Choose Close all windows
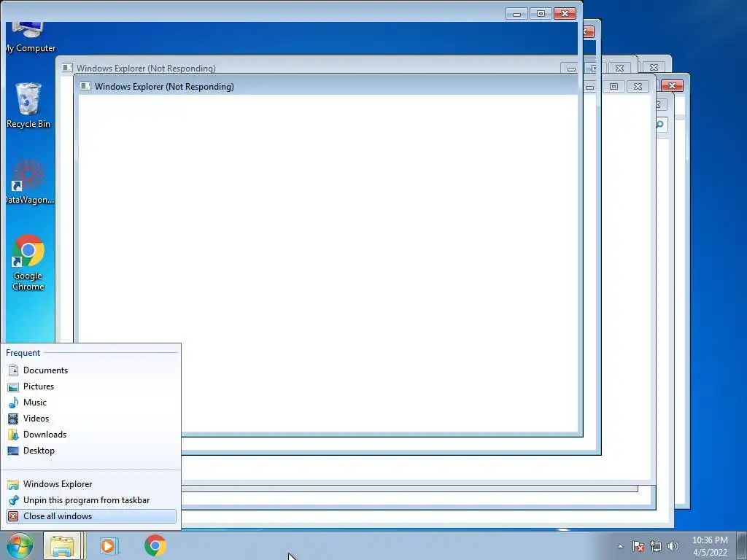 coord(90,516)
